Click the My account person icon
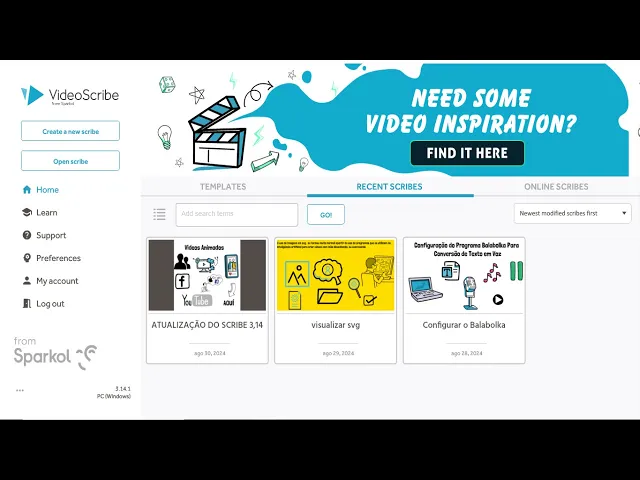Image resolution: width=640 pixels, height=480 pixels. tap(27, 281)
